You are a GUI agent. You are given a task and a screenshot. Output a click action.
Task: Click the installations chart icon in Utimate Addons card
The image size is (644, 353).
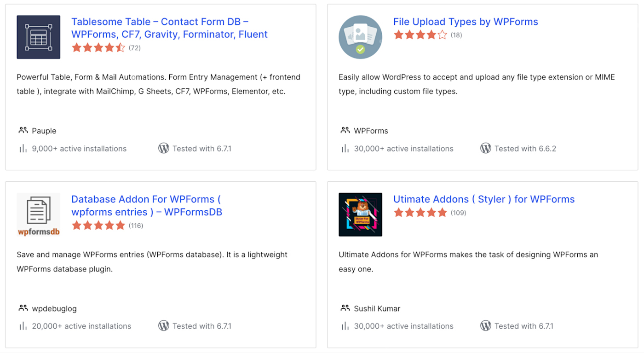pos(345,326)
